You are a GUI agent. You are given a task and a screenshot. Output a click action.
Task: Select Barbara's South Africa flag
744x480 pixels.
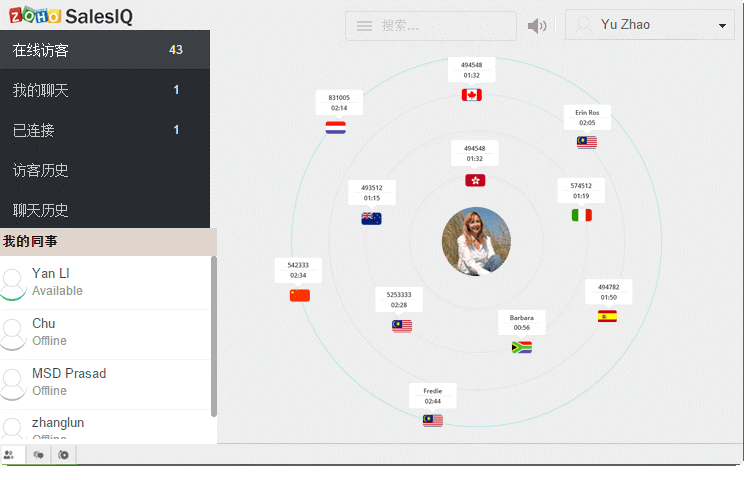coord(521,347)
